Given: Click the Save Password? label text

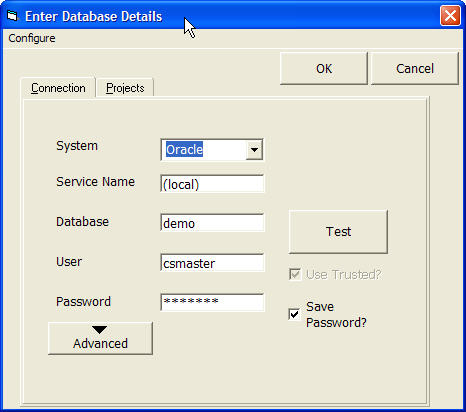Looking at the screenshot, I should coord(336,314).
